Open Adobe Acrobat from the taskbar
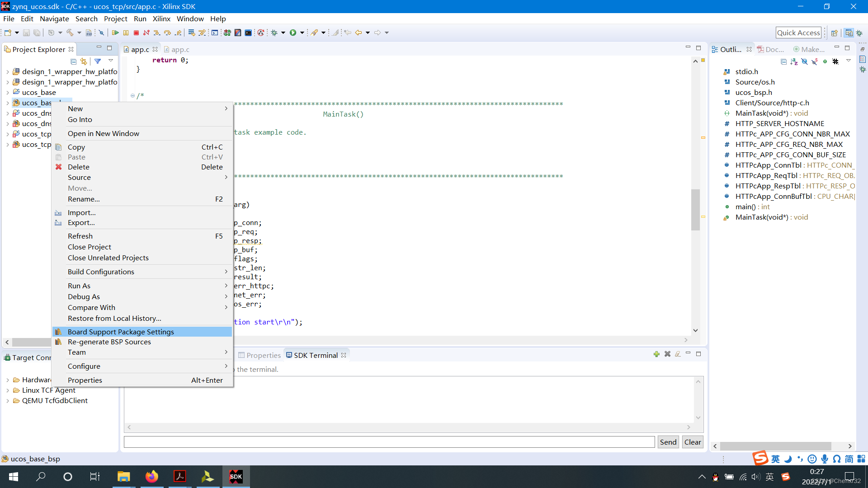868x488 pixels. click(x=179, y=476)
